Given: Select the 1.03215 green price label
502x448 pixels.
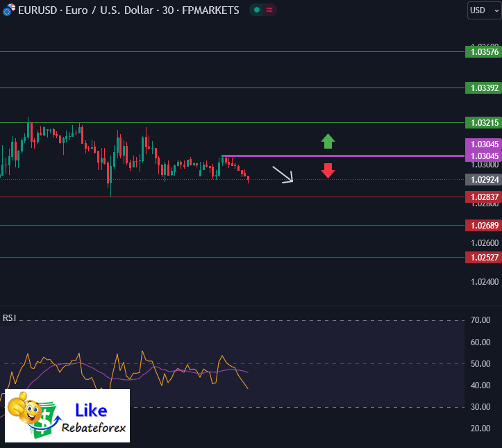Looking at the screenshot, I should (x=483, y=123).
